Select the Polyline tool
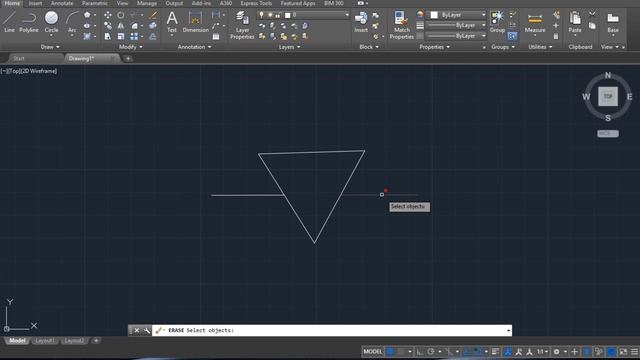 (x=29, y=22)
